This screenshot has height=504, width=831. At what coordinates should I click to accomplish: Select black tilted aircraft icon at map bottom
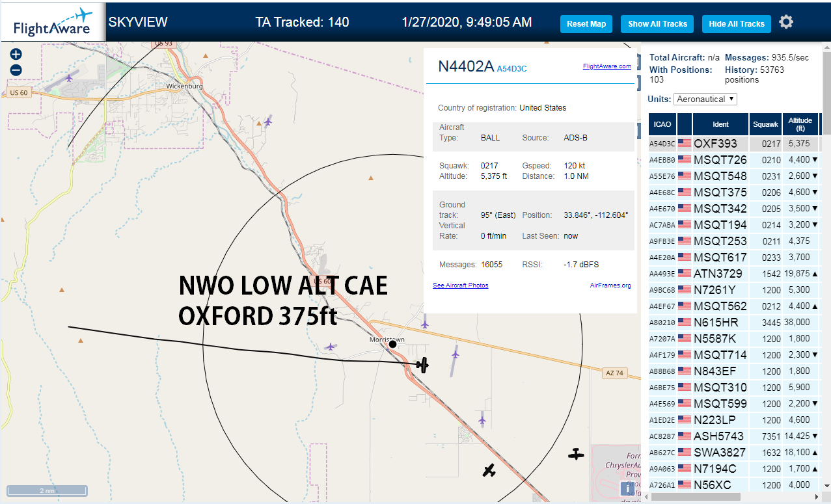coord(489,470)
